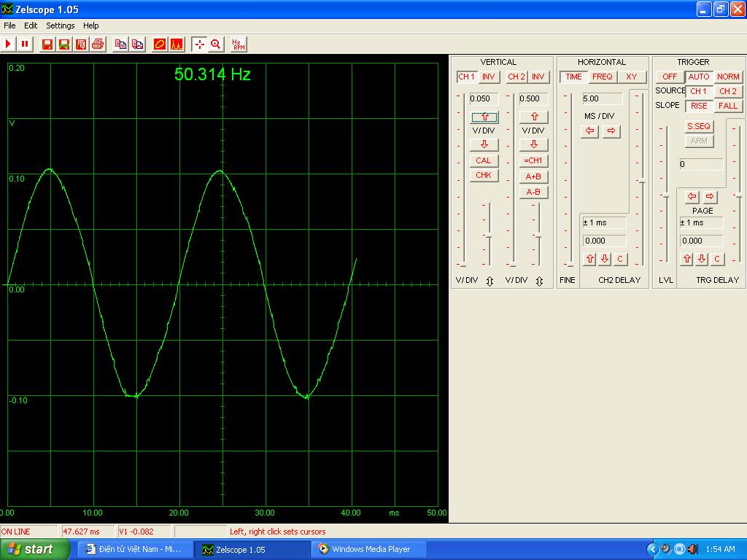The width and height of the screenshot is (747, 560).
Task: Decrease CH 2 V/DIV with the down arrow
Action: (x=534, y=144)
